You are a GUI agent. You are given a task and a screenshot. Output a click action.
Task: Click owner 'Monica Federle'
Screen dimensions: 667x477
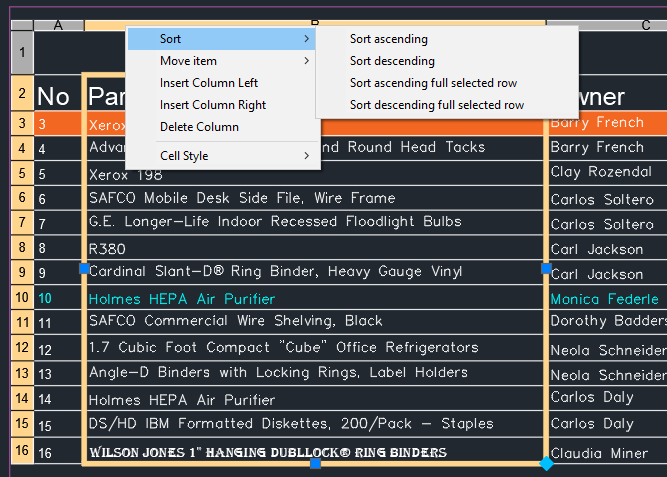604,299
